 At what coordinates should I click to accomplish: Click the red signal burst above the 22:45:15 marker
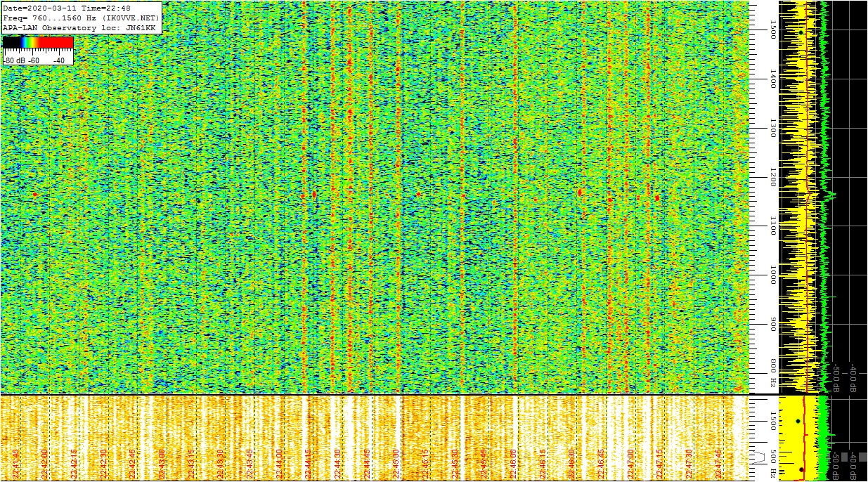[x=418, y=194]
